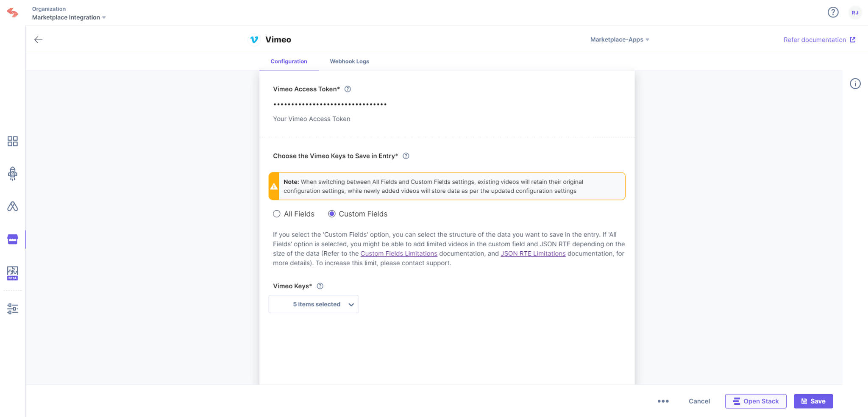Viewport: 868px width, 417px height.
Task: Click the Contentstack logo icon
Action: tap(13, 13)
